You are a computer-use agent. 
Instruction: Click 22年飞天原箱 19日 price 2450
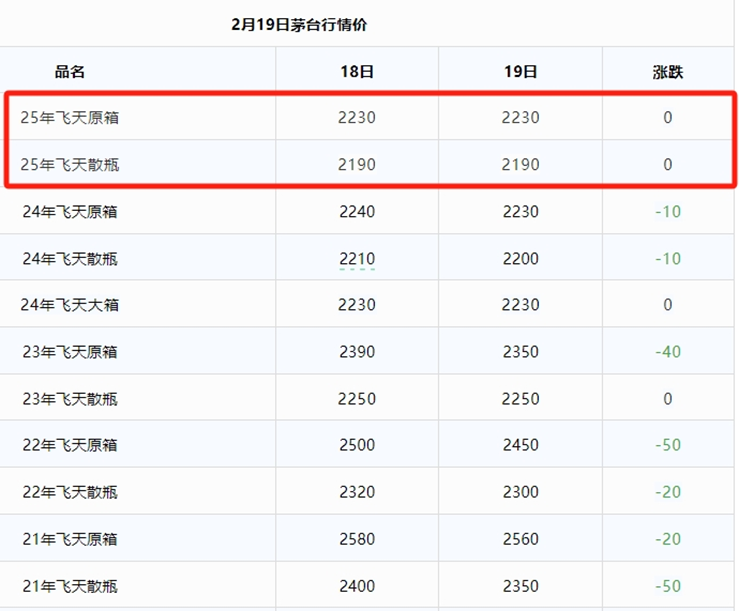tap(520, 445)
